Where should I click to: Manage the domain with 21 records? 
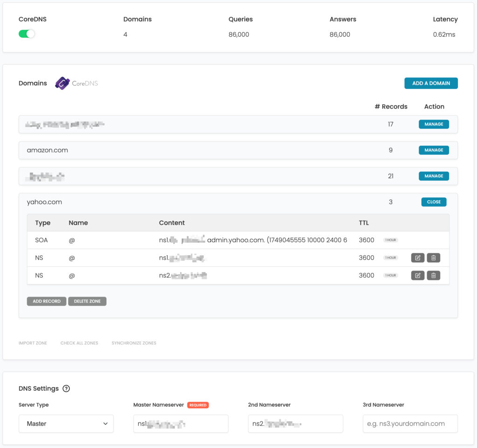(433, 176)
